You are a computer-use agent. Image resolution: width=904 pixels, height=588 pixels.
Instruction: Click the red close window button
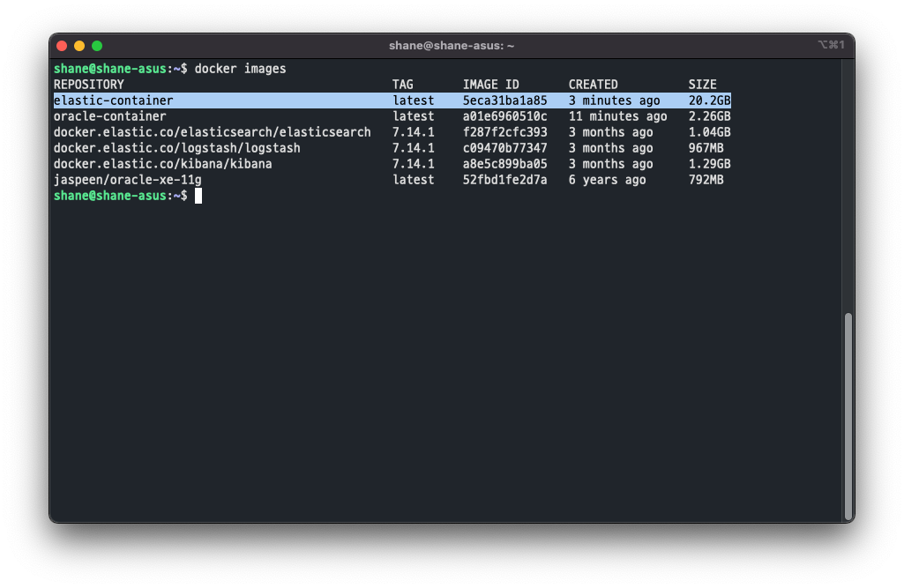pyautogui.click(x=63, y=46)
